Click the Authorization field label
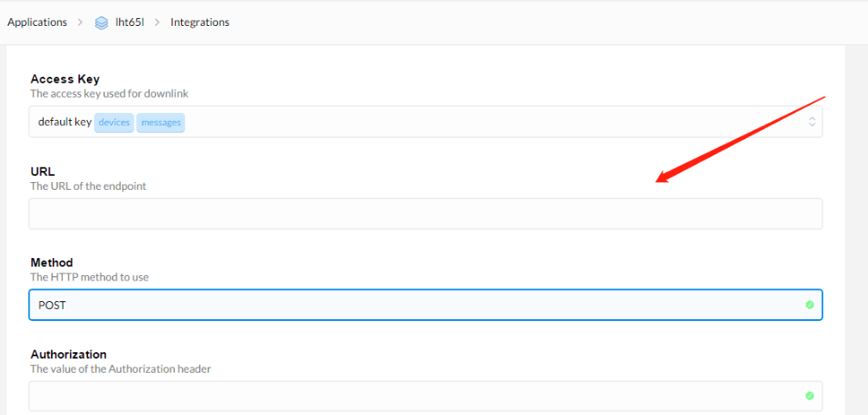The image size is (868, 415). (x=69, y=354)
